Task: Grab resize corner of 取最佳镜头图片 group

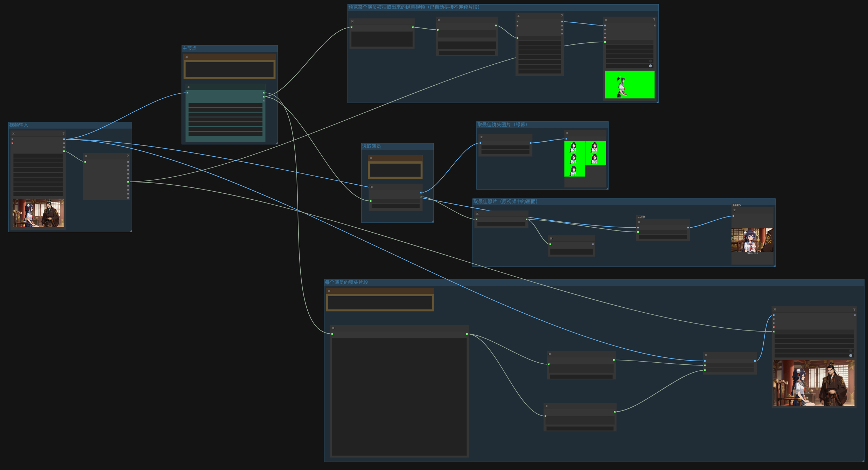Action: (x=607, y=188)
